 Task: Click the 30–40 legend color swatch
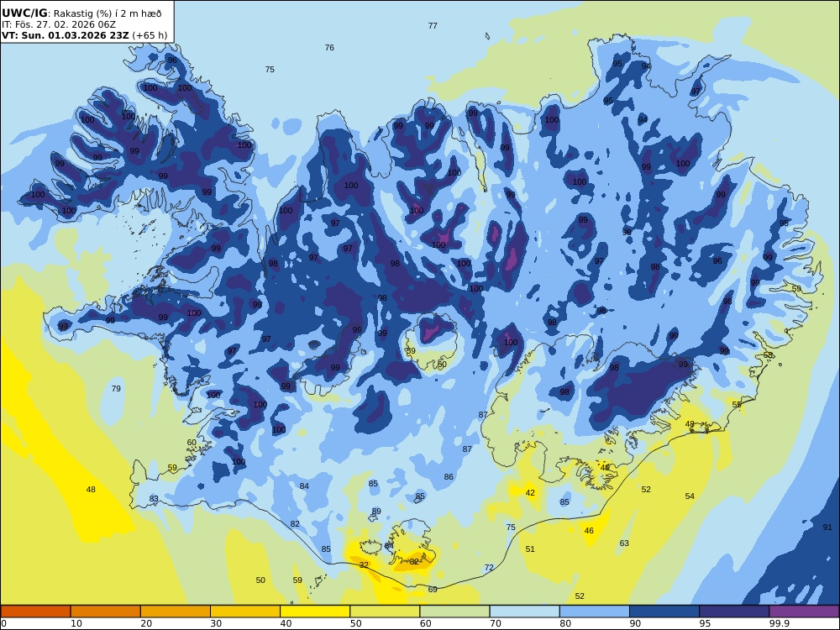click(x=245, y=612)
